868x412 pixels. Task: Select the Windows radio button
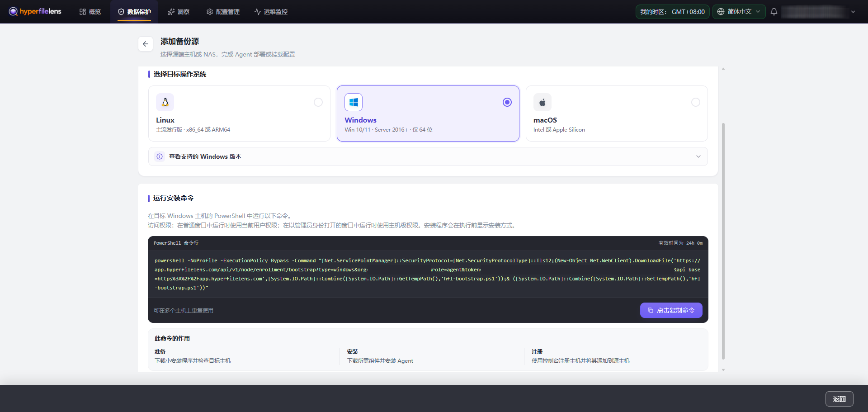(x=507, y=102)
